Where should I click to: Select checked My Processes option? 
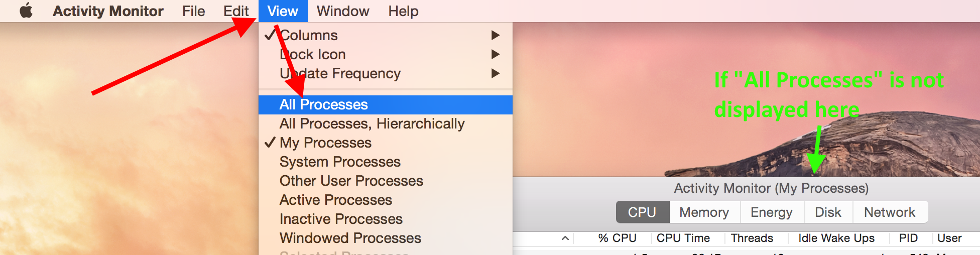click(325, 143)
